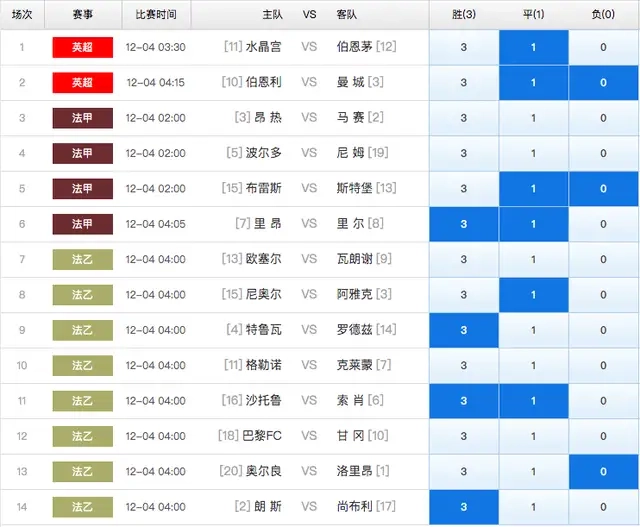Screen dimensions: 640x527
Task: Select draw (1) for 特鲁瓦 vs 罗德兹
Action: 533,330
